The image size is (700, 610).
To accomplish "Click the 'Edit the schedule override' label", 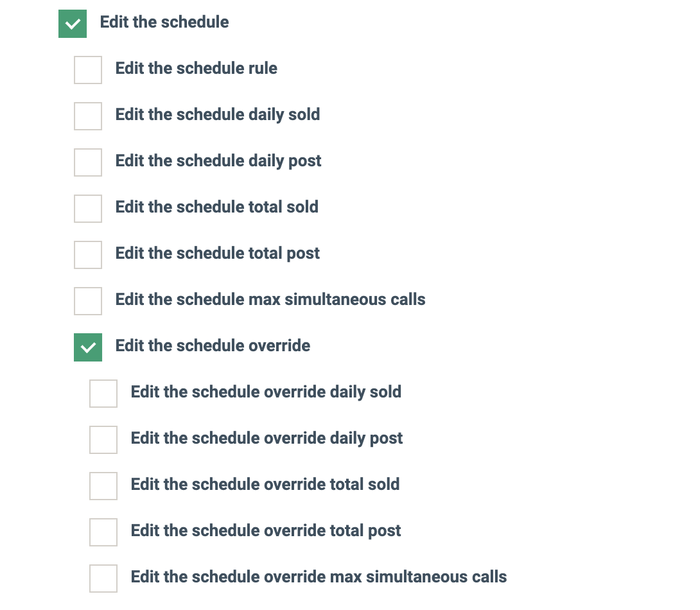I will click(x=213, y=345).
